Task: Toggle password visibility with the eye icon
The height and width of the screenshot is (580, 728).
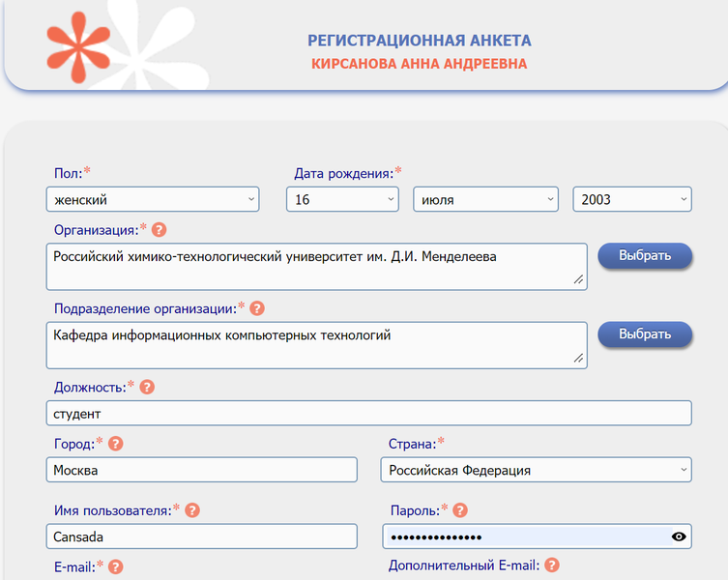Action: pyautogui.click(x=679, y=536)
